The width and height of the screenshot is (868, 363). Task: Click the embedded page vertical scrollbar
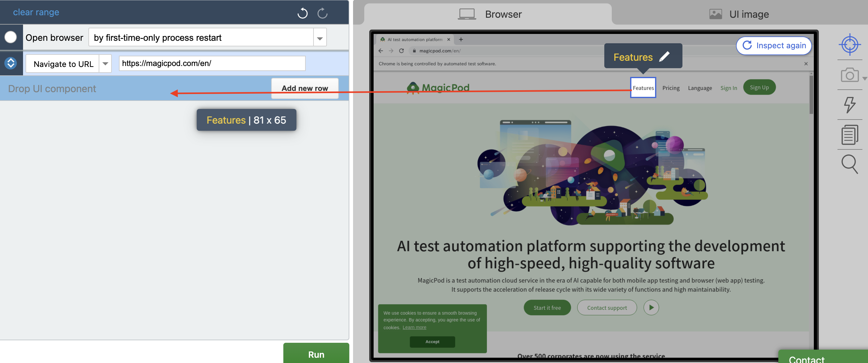(x=811, y=94)
